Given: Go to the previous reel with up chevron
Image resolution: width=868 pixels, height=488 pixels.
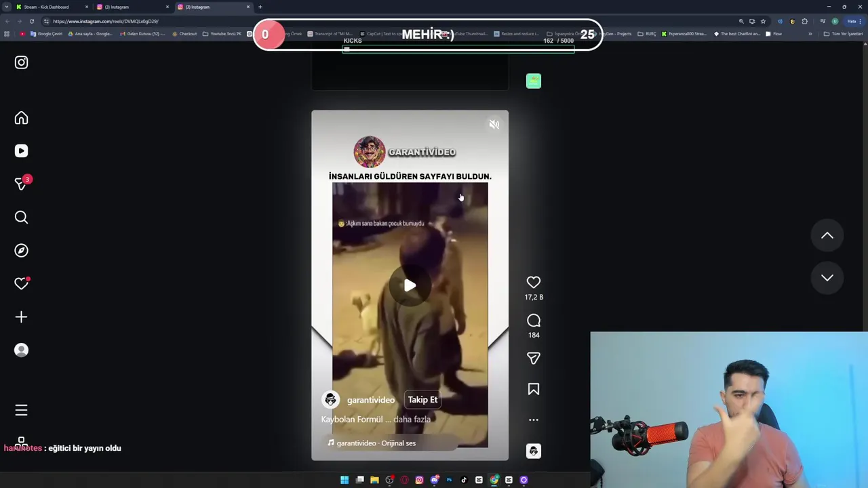Looking at the screenshot, I should coord(827,235).
